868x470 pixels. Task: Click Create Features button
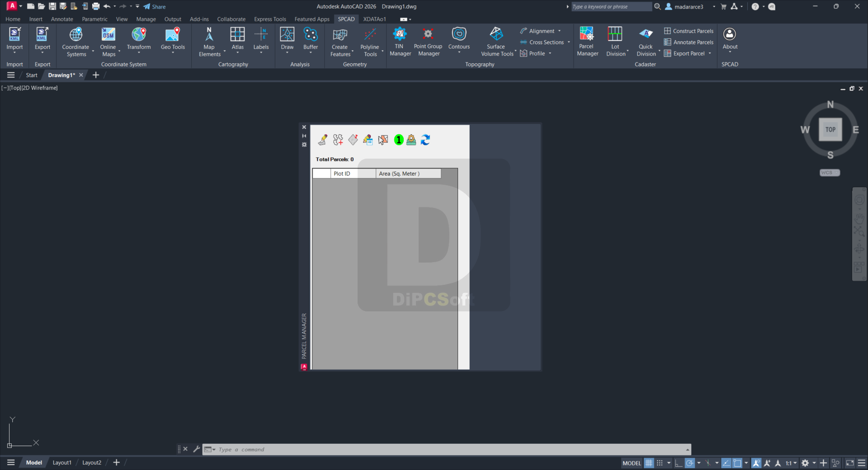point(340,42)
